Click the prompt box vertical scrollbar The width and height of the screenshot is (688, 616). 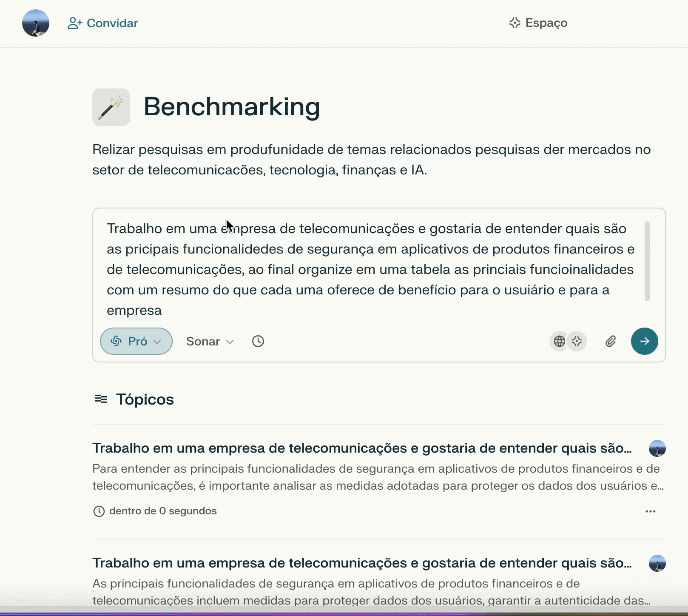pyautogui.click(x=647, y=261)
